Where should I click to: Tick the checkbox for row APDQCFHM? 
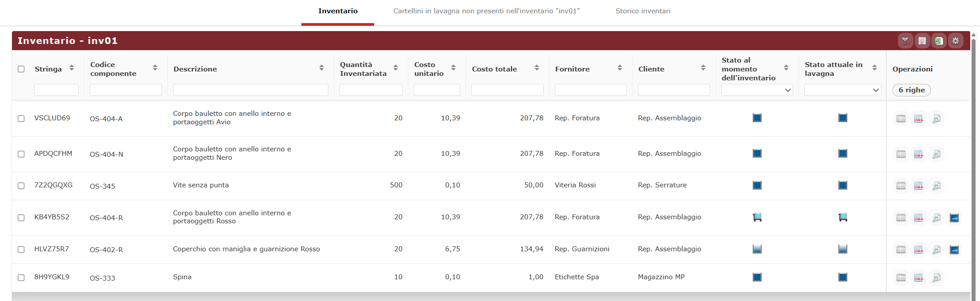[21, 154]
